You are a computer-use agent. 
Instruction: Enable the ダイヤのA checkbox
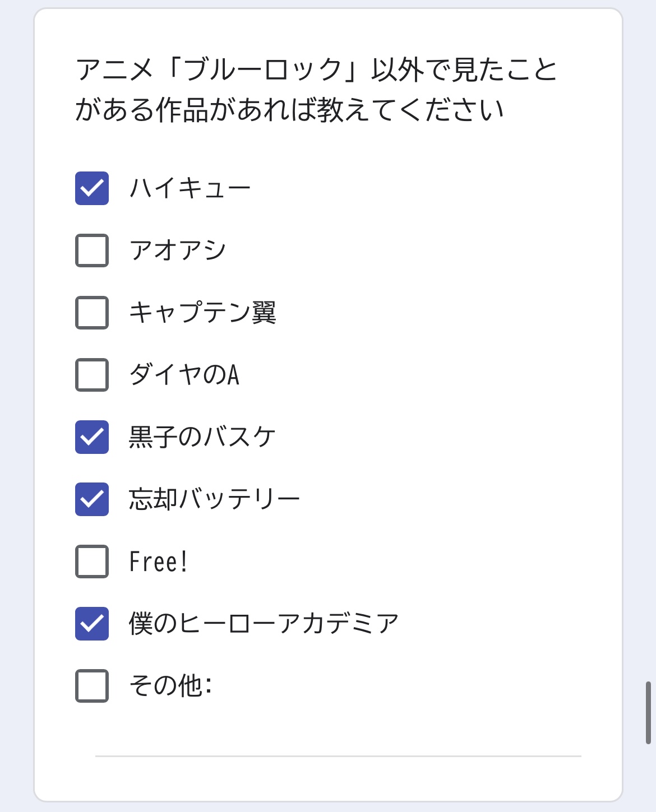coord(92,375)
